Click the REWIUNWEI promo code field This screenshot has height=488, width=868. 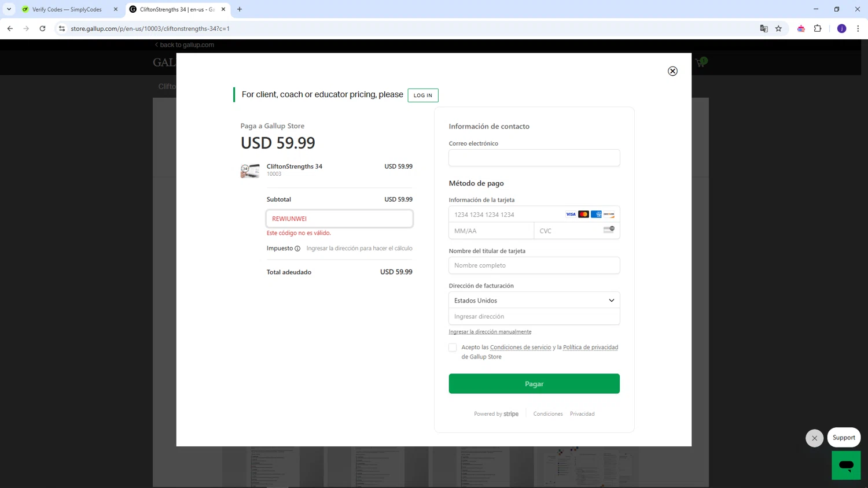tap(340, 219)
